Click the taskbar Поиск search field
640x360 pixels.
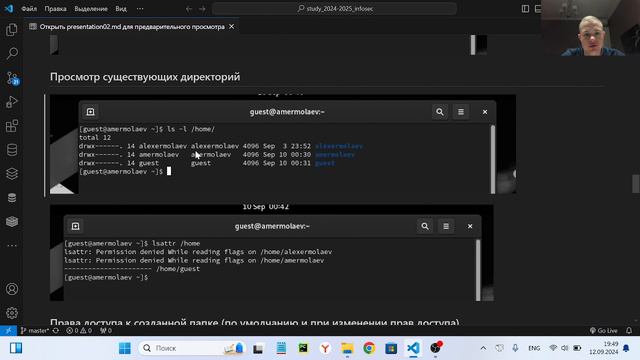point(192,348)
